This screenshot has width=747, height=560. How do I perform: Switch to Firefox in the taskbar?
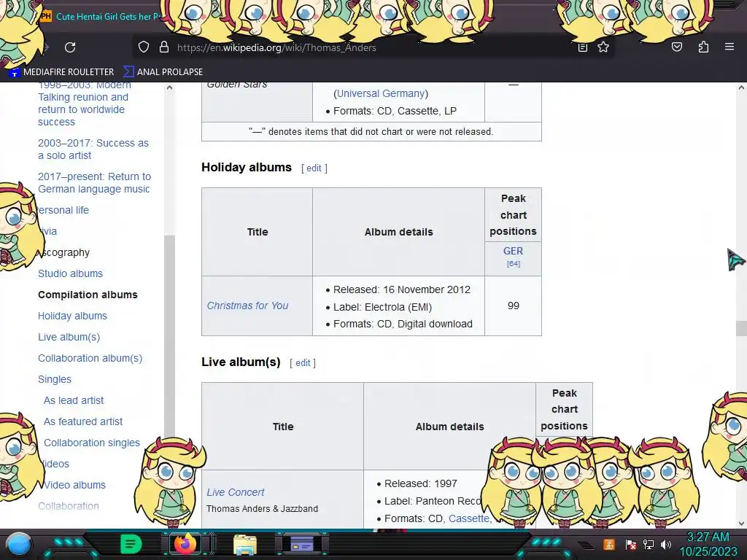(x=185, y=544)
